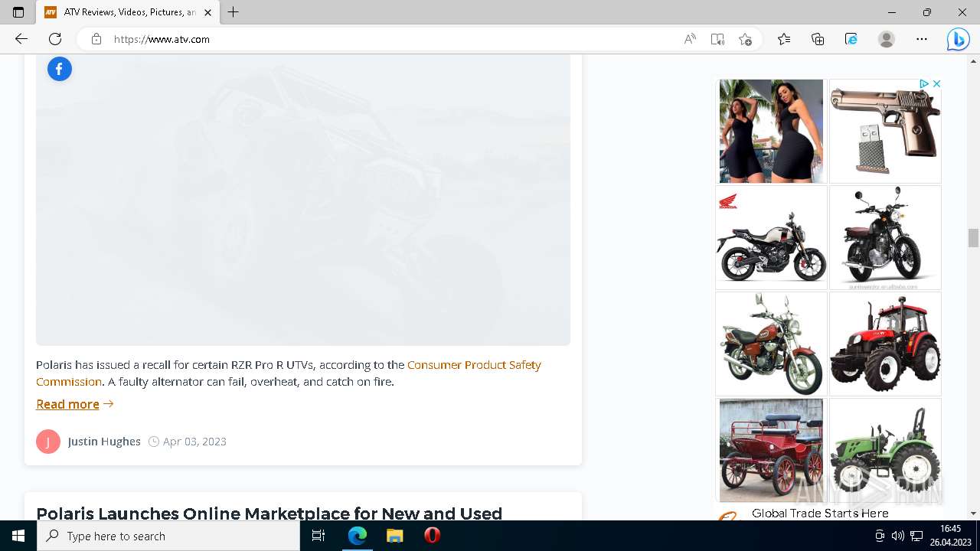Enter Immersive Reader mode
The height and width of the screenshot is (551, 980).
point(717,39)
